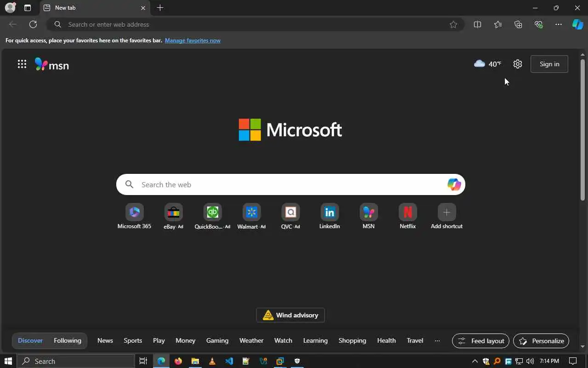The image size is (588, 368).
Task: Switch to the Following tab
Action: pos(68,340)
